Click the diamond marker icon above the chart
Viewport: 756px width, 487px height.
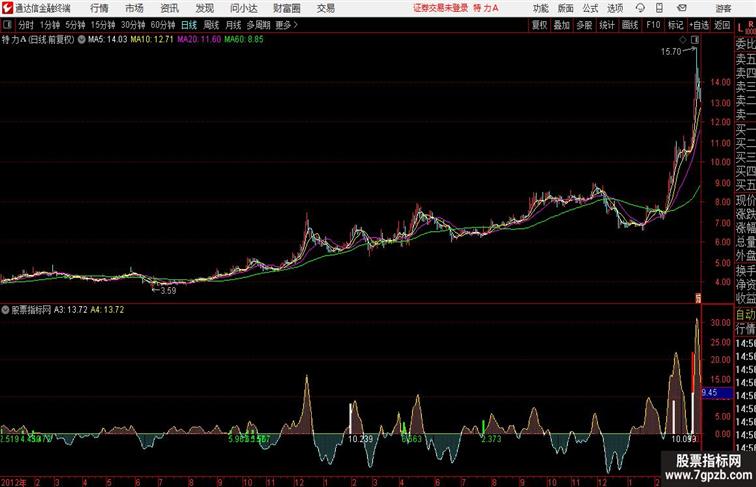tap(683, 40)
